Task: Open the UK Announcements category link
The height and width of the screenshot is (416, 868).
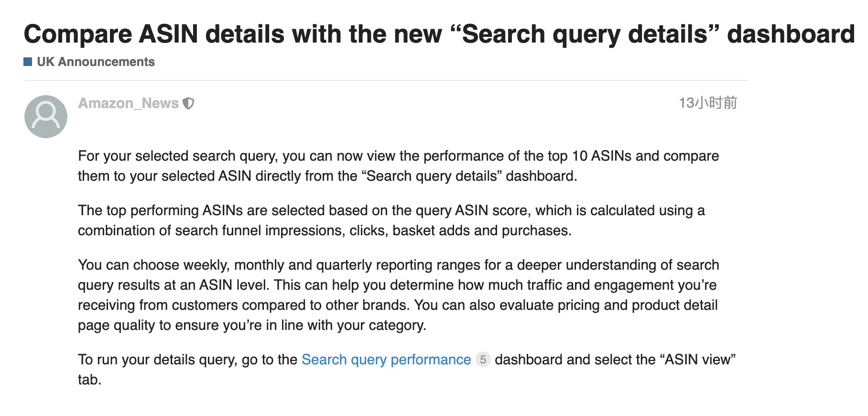Action: click(96, 62)
